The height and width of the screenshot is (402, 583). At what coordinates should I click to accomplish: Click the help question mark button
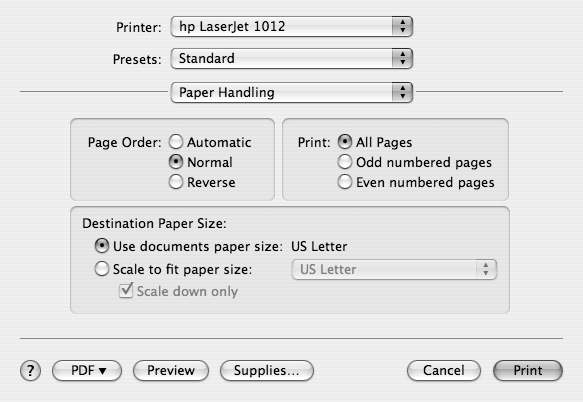coord(30,370)
